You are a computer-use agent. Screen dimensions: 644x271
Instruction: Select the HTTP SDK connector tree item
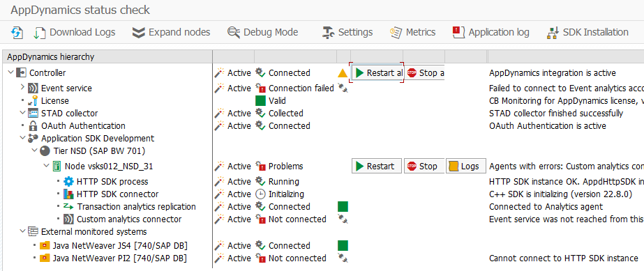click(117, 194)
